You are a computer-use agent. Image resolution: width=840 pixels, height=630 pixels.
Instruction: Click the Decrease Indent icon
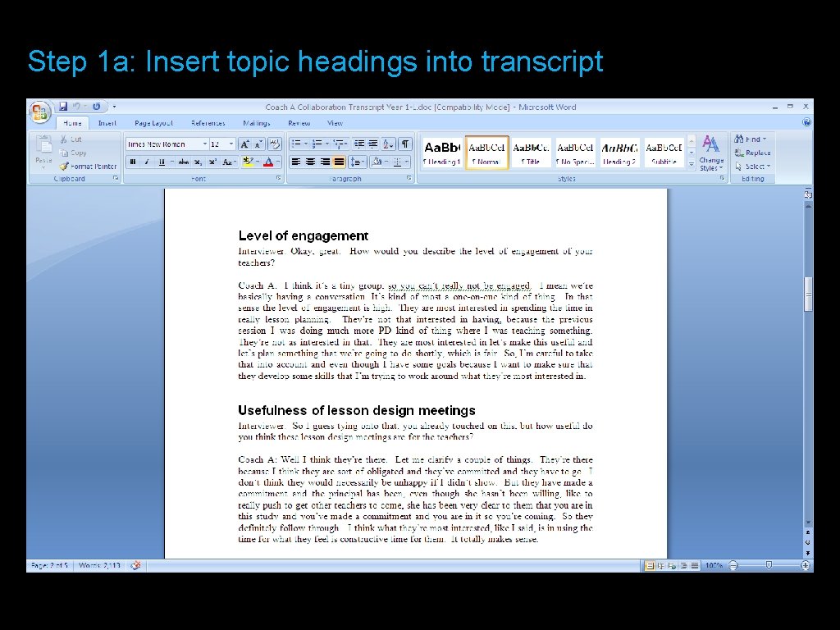(359, 144)
